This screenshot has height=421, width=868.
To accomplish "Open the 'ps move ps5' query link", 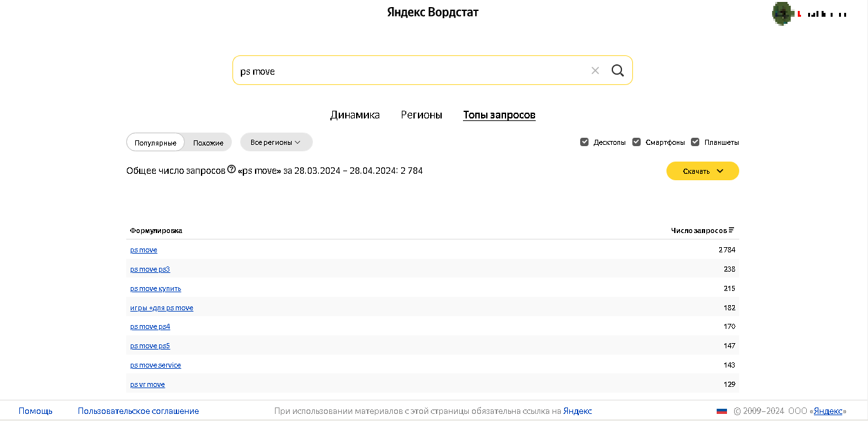I will tap(150, 346).
